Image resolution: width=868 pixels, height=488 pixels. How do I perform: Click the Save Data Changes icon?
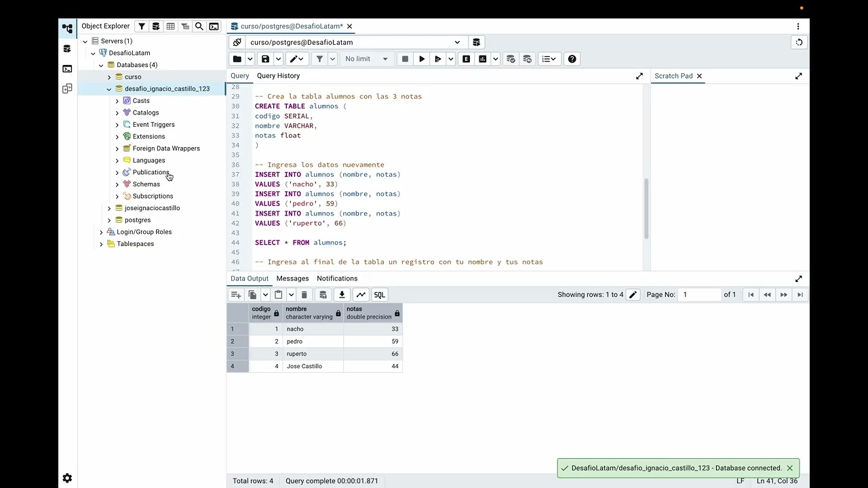tap(323, 295)
